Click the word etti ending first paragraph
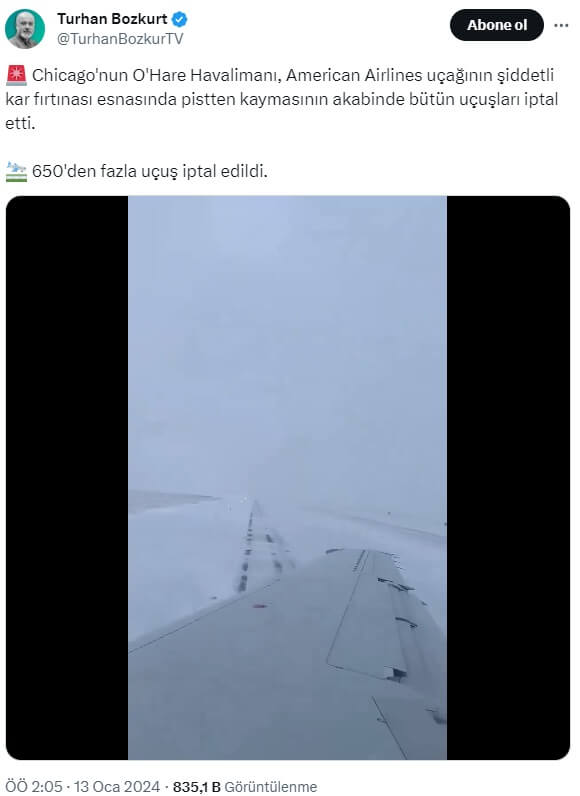580x796 pixels. point(20,123)
